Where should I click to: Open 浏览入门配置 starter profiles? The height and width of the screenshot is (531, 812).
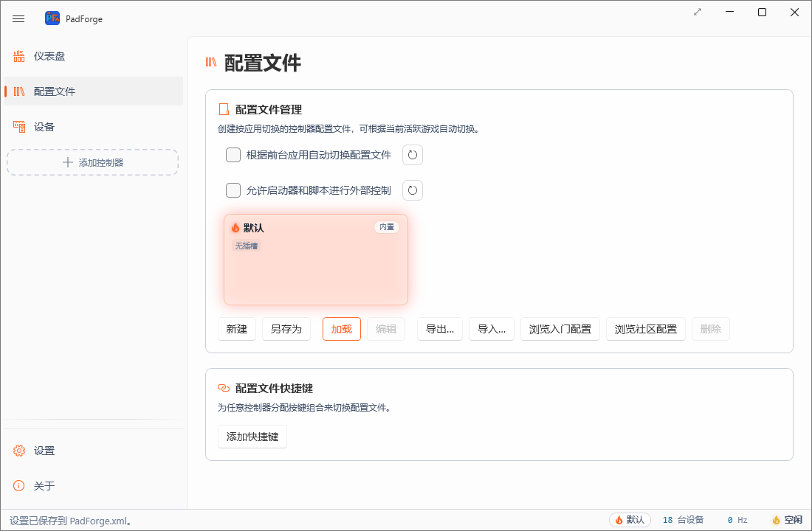tap(560, 329)
